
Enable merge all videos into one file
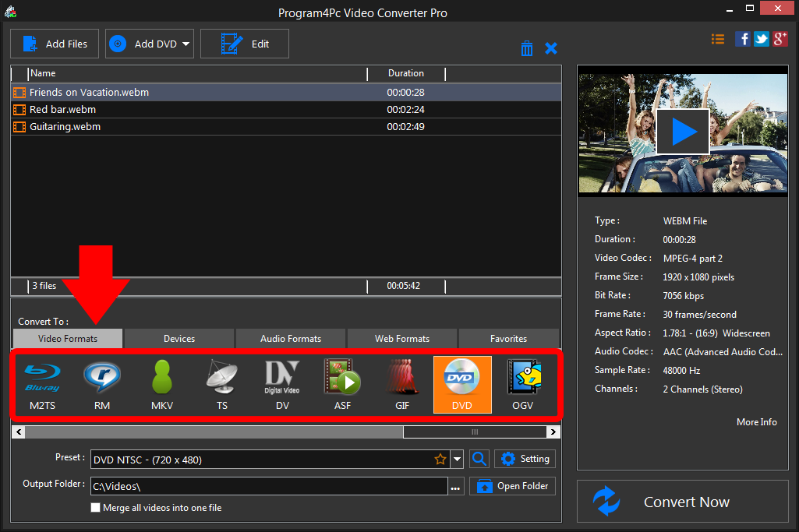[x=95, y=507]
